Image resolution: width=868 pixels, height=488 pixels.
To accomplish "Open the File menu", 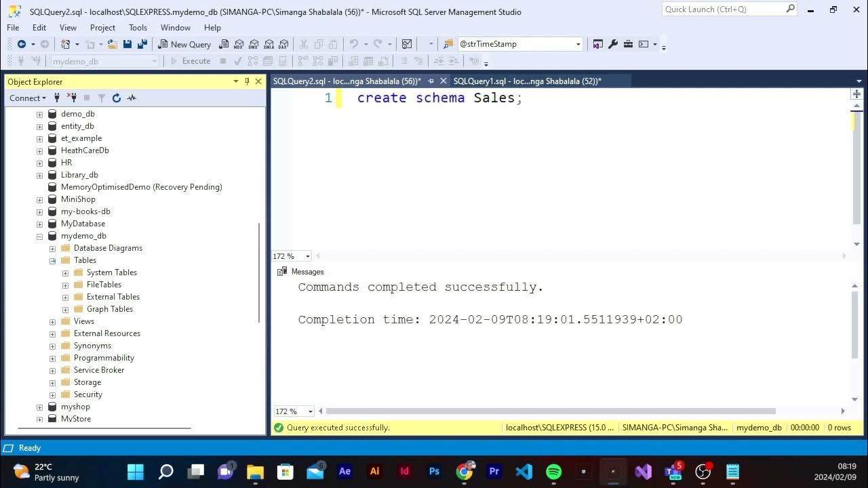I will tap(13, 28).
